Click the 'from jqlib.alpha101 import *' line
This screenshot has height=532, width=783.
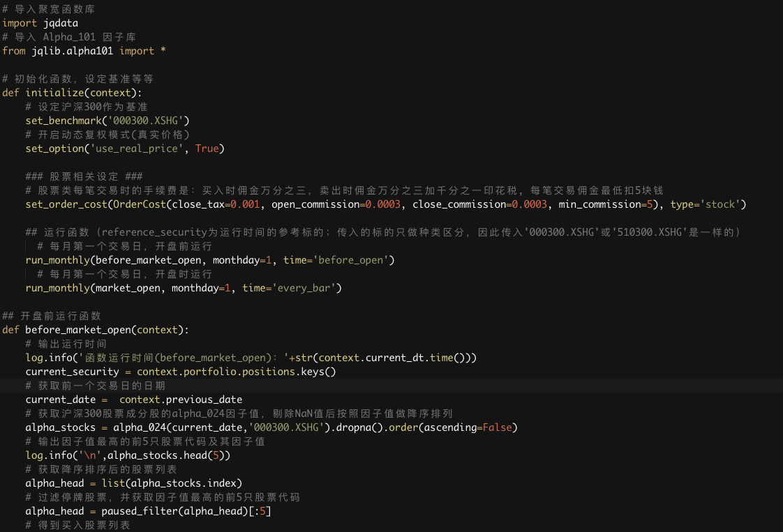(84, 51)
